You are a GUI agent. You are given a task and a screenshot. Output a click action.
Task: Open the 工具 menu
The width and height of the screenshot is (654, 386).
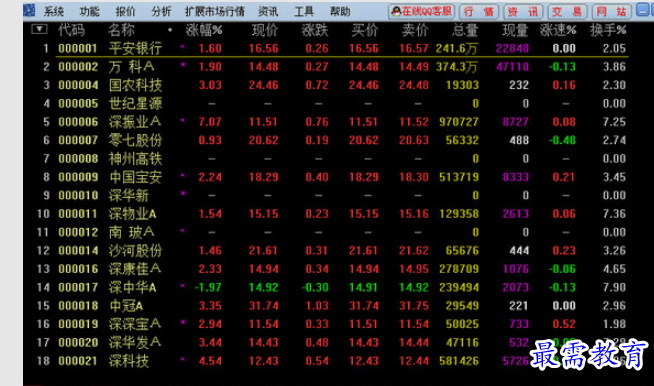304,12
